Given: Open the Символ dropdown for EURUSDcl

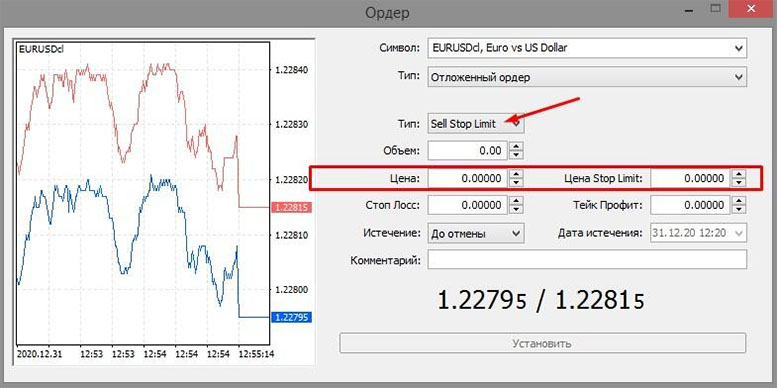Looking at the screenshot, I should tap(587, 48).
